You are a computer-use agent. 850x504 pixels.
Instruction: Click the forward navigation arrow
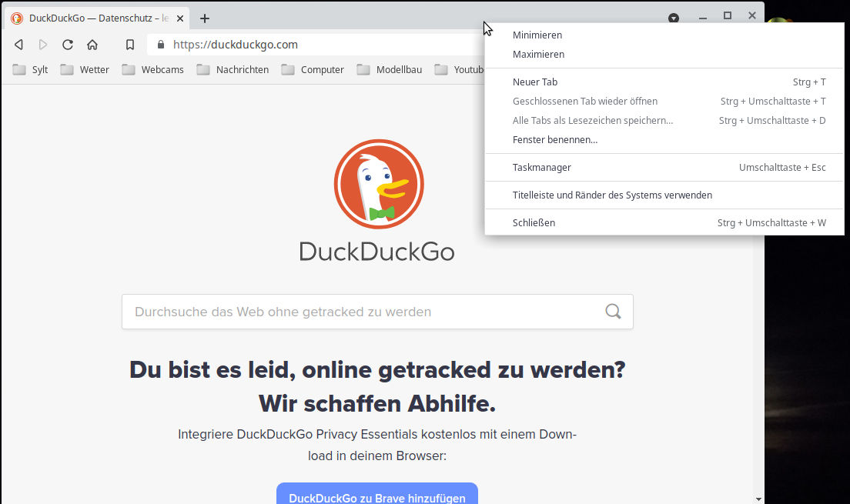point(43,45)
